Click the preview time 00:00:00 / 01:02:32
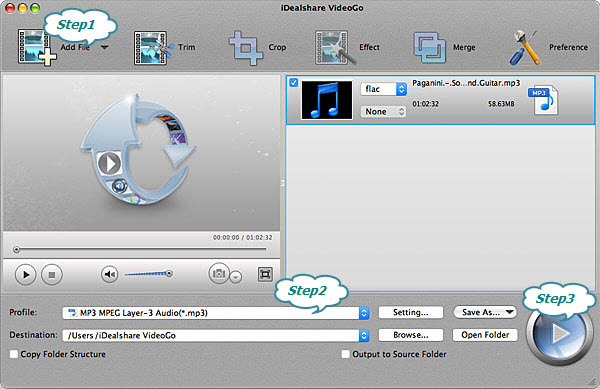The image size is (600, 389). tap(242, 238)
